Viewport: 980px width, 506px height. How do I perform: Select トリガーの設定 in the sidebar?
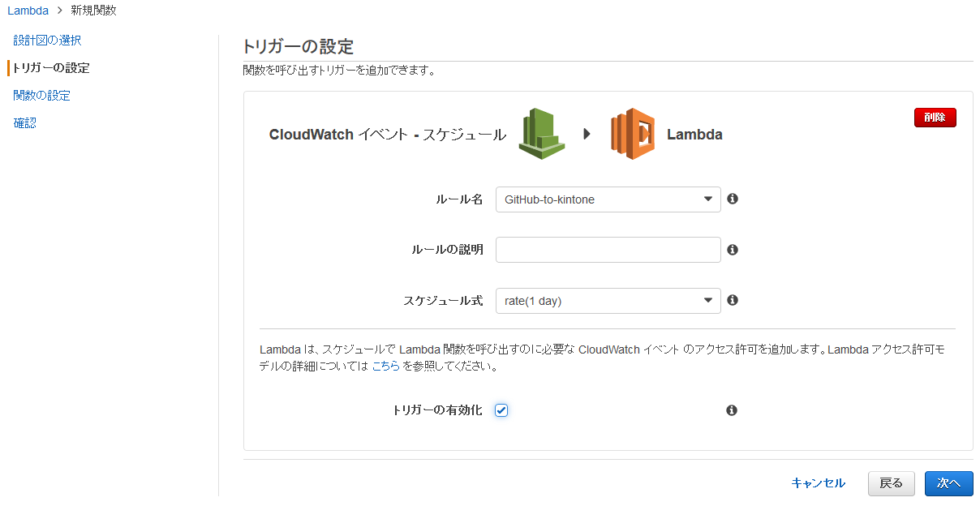point(51,67)
